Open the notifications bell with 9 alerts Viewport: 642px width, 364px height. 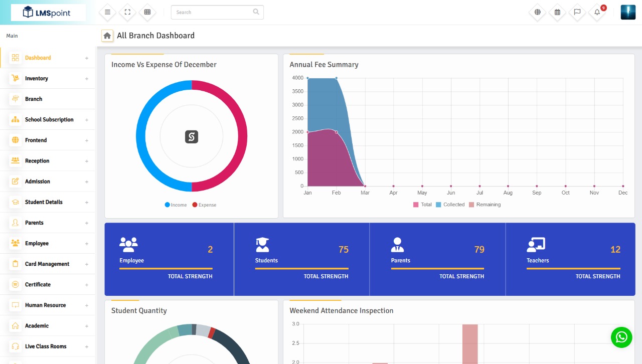point(596,12)
